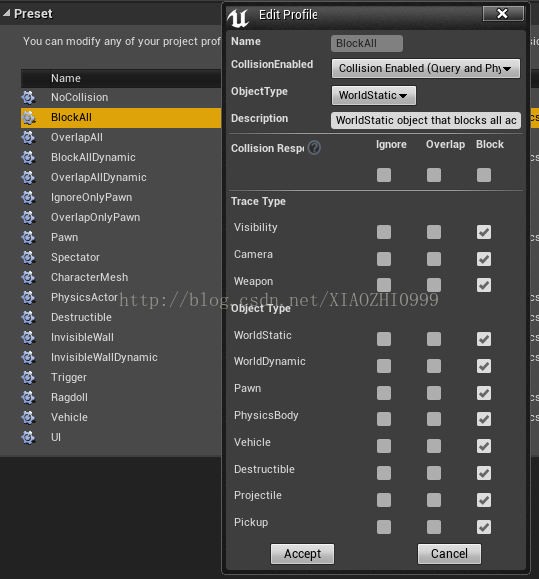Click the gear icon beside NoCollision preset

28,98
